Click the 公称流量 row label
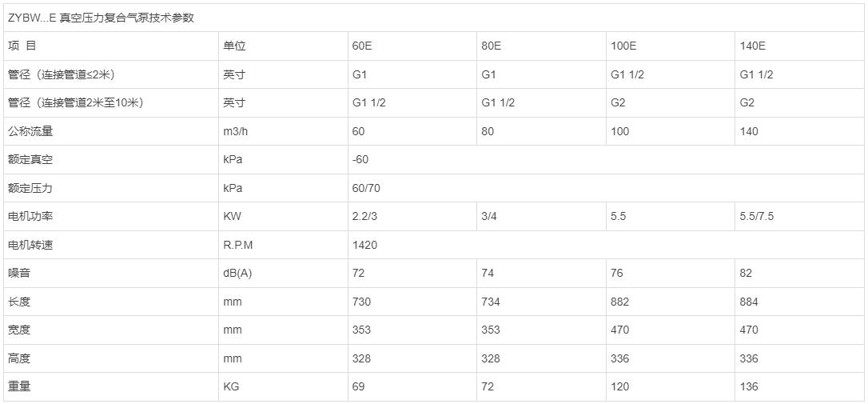This screenshot has height=404, width=868. tap(30, 131)
